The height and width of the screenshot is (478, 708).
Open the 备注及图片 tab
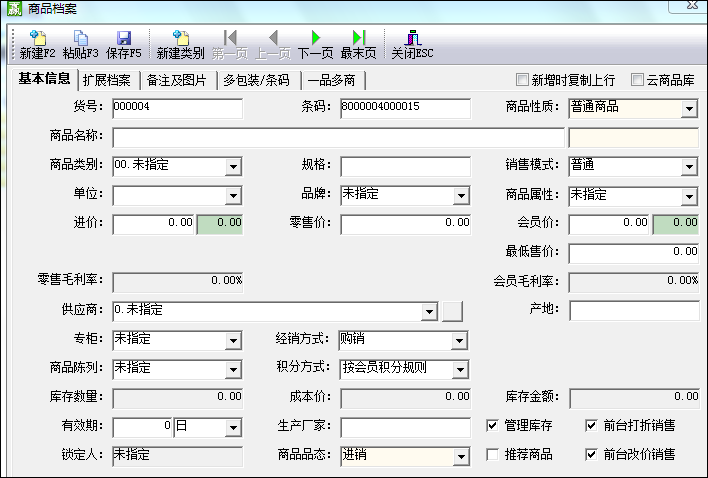pos(177,80)
